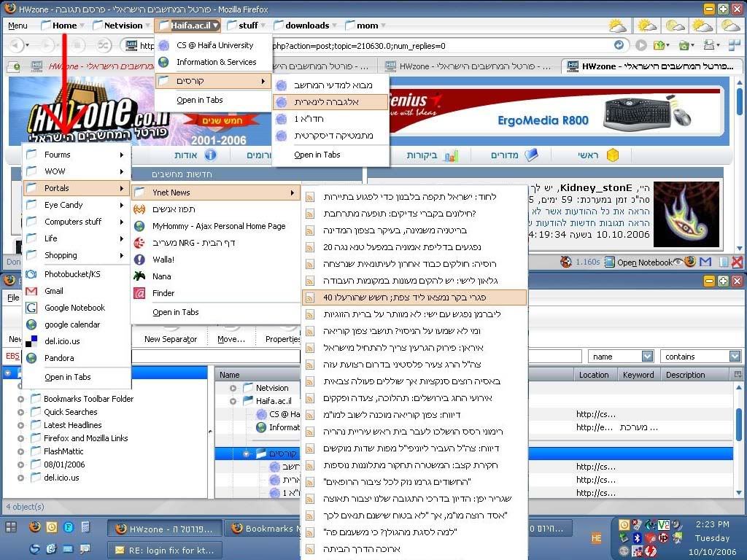The image size is (747, 560).
Task: Click the Move... button in Bookmarks Manager
Action: click(231, 339)
